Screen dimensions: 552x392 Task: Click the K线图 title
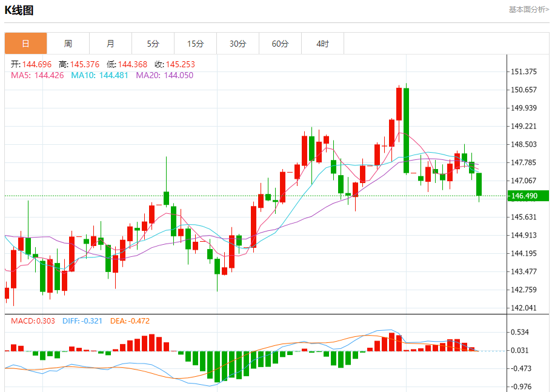tap(19, 10)
